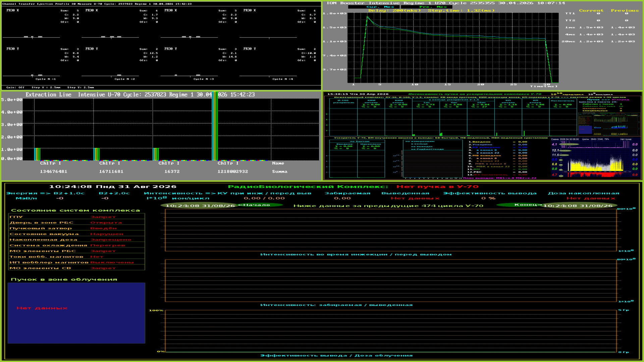
Task: Select the '12.РБС' row in outputs list
Action: point(497,172)
